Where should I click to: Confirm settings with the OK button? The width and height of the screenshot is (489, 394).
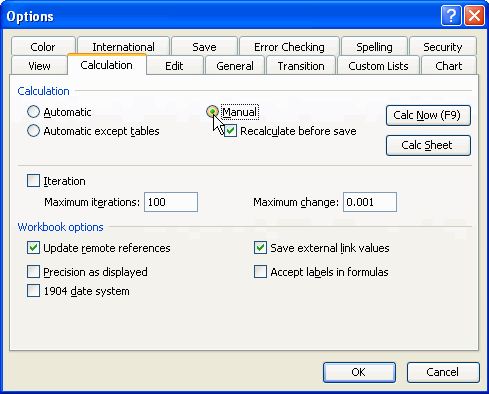coord(359,372)
